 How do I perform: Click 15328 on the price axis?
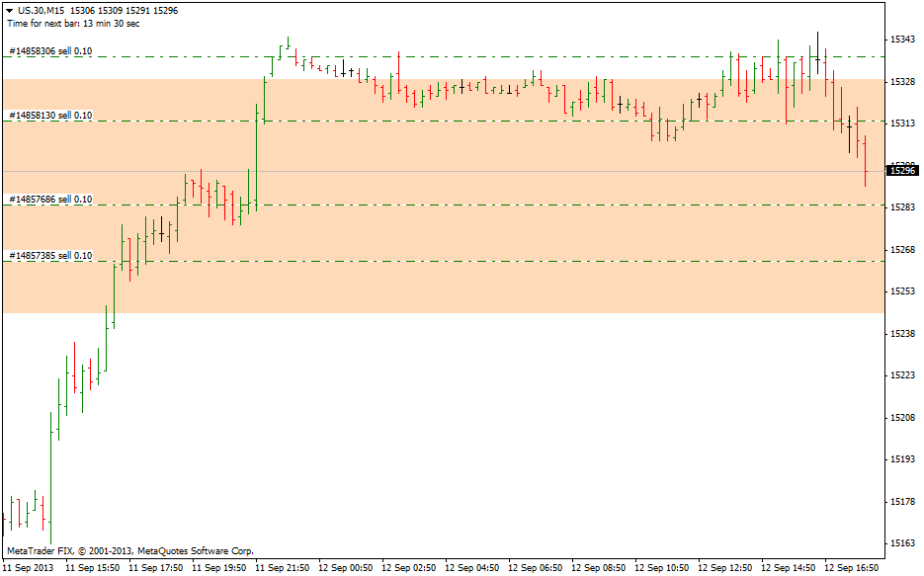902,81
